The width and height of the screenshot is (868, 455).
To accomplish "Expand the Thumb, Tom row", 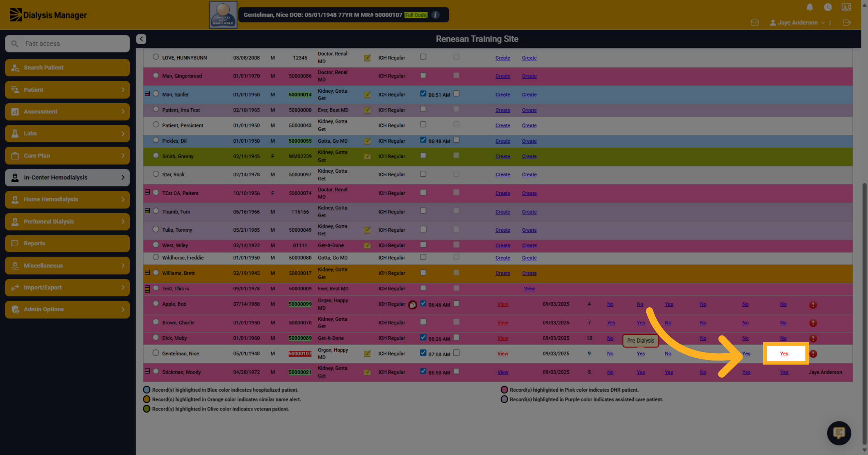I will 147,211.
